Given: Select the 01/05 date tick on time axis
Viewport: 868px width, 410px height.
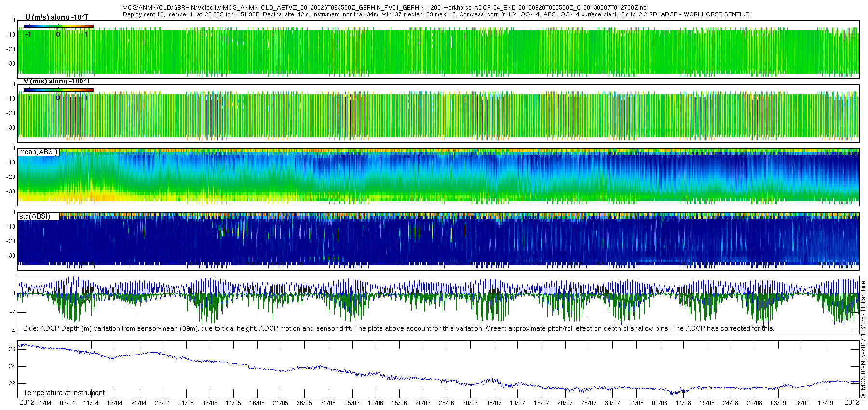Looking at the screenshot, I should pyautogui.click(x=186, y=403).
